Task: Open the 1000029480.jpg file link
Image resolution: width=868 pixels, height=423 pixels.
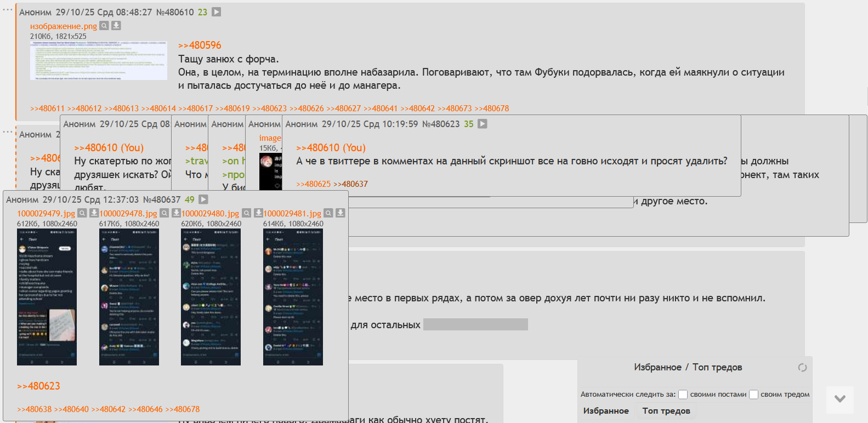Action: pyautogui.click(x=210, y=214)
